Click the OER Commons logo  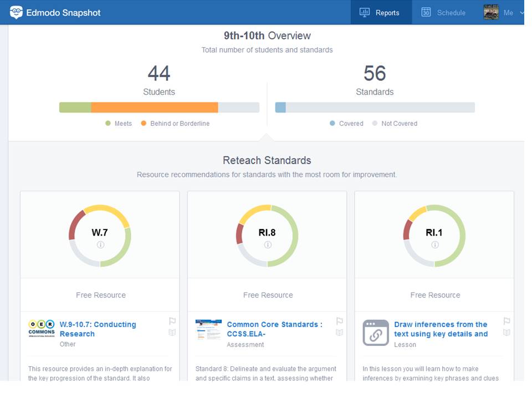(42, 329)
